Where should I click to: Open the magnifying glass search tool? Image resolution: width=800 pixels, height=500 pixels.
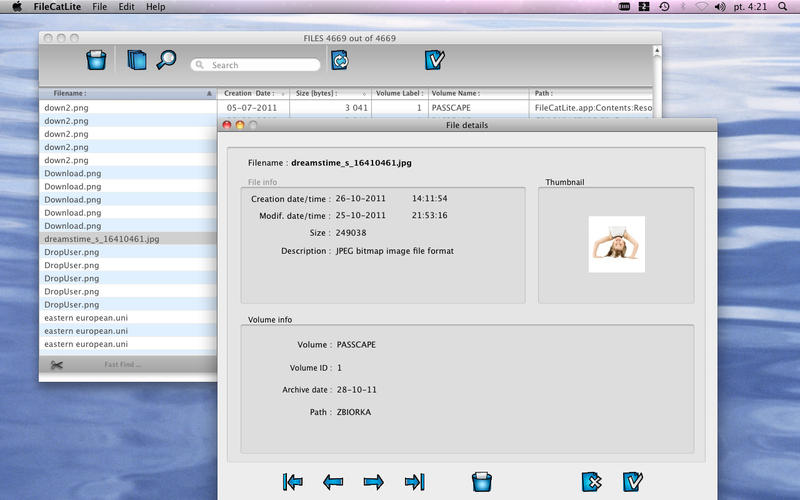point(166,60)
